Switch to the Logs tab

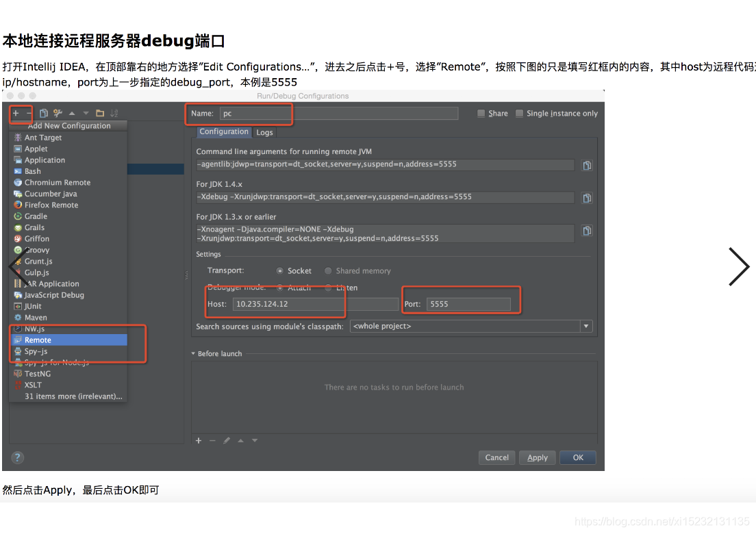click(265, 132)
